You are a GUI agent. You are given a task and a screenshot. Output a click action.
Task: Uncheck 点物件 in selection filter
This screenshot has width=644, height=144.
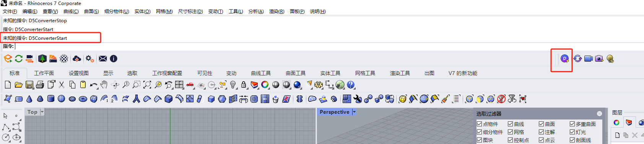point(479,124)
